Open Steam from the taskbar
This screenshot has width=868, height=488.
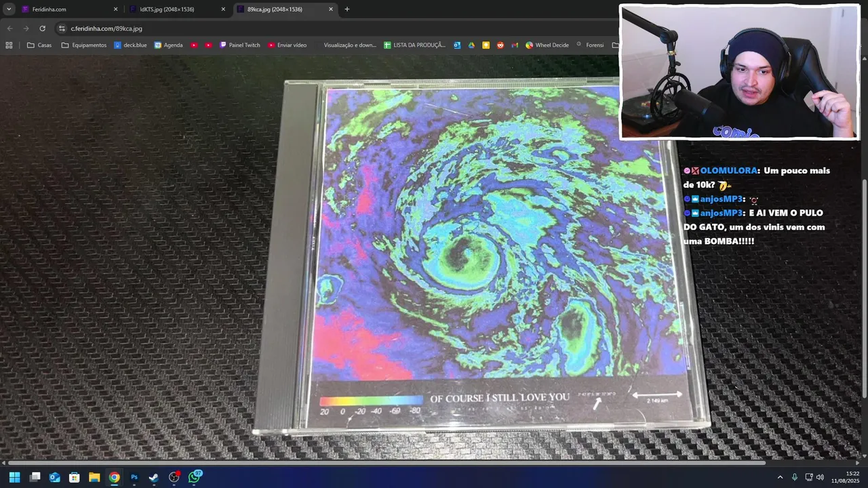click(154, 477)
